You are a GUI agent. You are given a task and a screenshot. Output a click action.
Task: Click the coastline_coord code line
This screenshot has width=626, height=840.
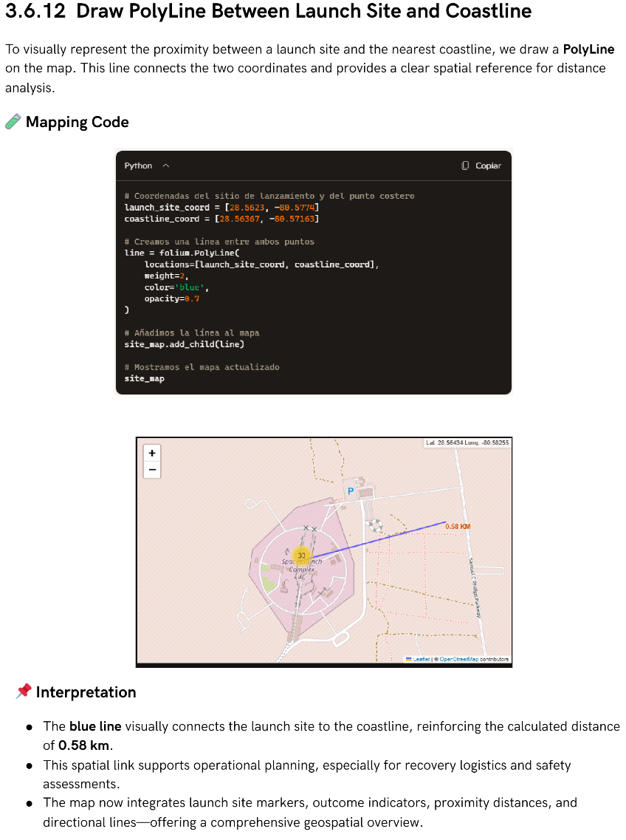click(x=221, y=219)
